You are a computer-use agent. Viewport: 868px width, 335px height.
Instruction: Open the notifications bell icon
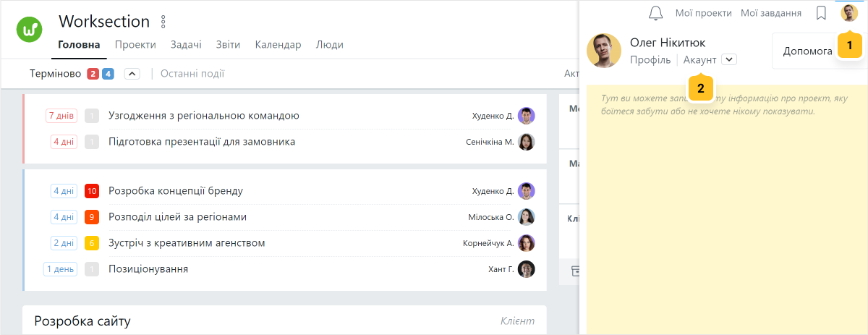(656, 13)
